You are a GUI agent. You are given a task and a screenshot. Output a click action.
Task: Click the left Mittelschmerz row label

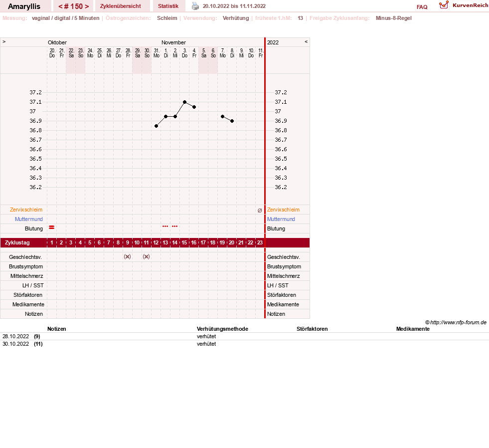click(27, 276)
